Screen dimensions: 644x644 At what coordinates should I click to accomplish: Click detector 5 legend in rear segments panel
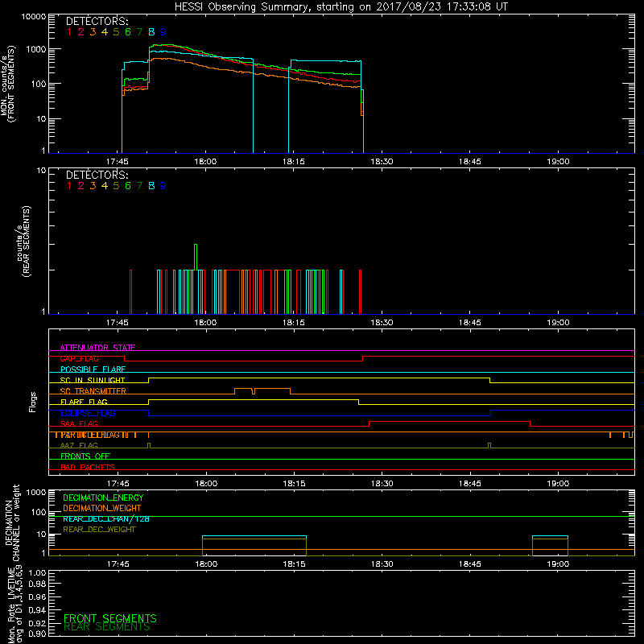pyautogui.click(x=116, y=186)
